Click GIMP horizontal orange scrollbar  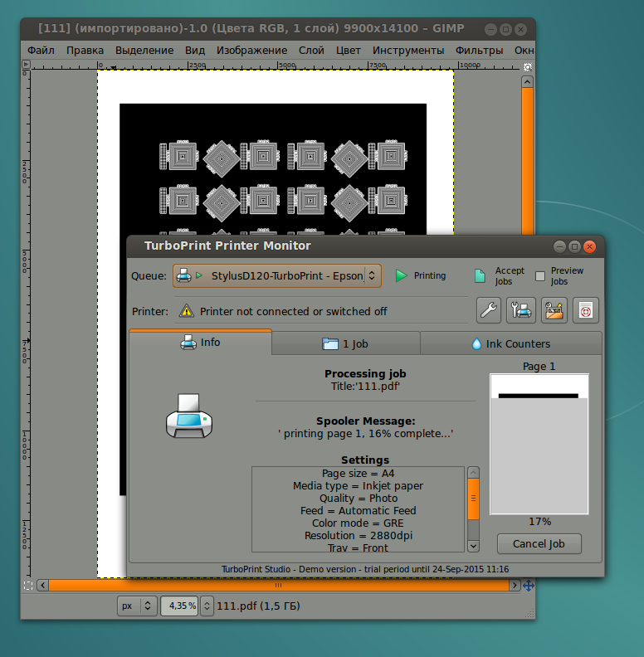point(279,586)
